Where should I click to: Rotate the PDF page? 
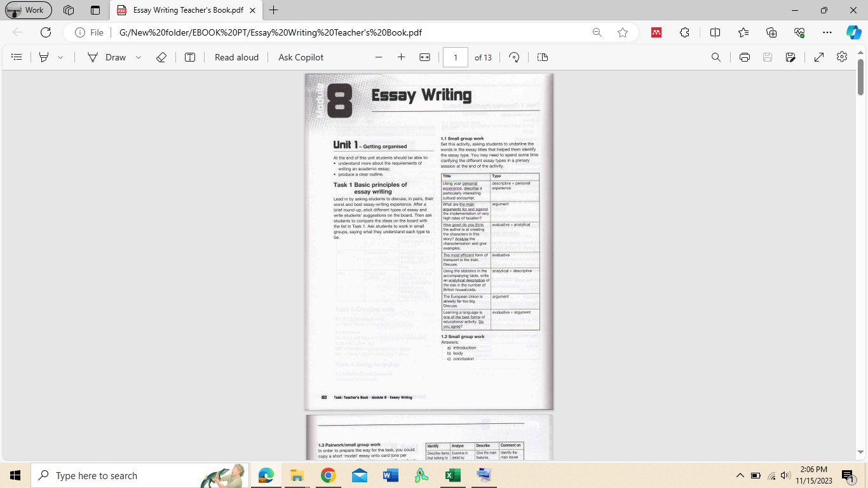click(x=513, y=57)
